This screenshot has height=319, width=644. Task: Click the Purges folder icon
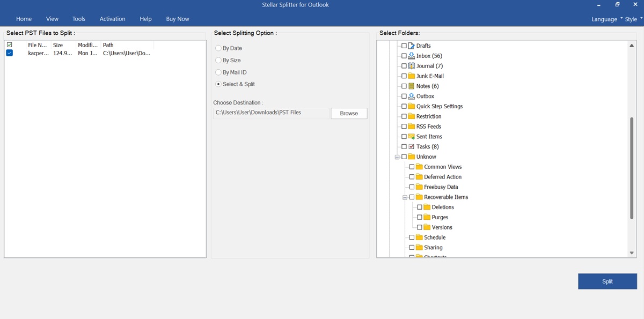(427, 217)
